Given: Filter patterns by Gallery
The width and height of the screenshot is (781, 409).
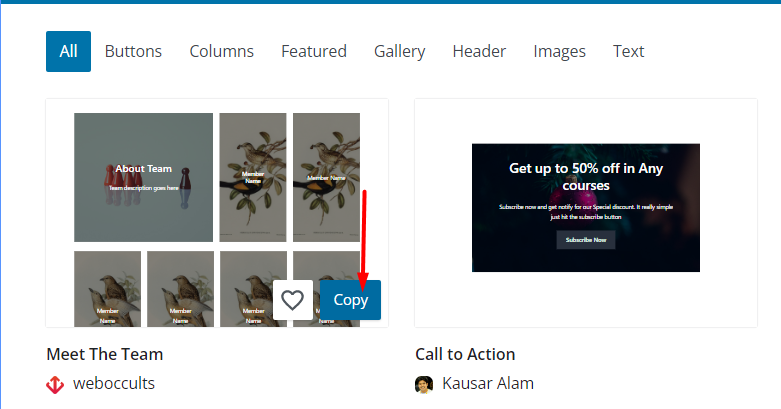Looking at the screenshot, I should click(399, 51).
